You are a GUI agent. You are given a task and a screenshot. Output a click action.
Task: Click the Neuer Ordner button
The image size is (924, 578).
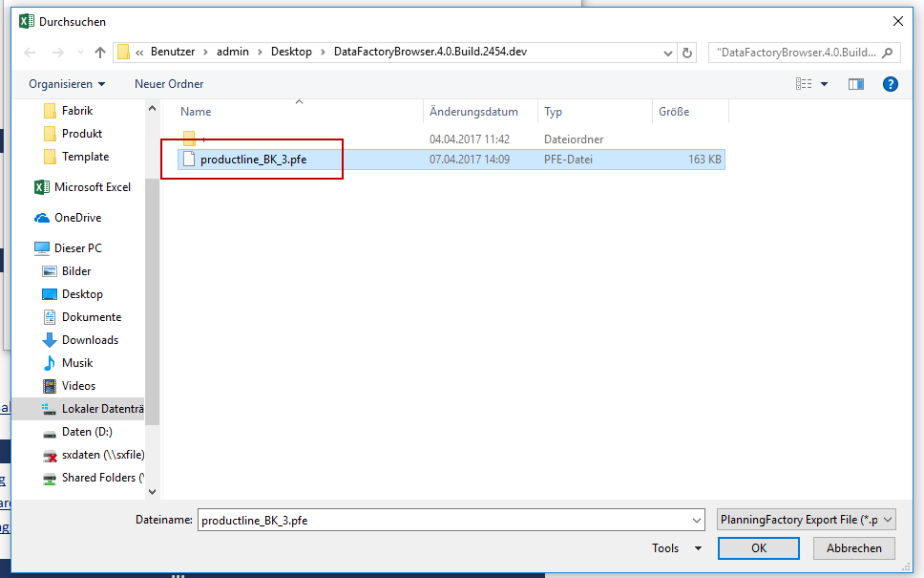pos(169,84)
